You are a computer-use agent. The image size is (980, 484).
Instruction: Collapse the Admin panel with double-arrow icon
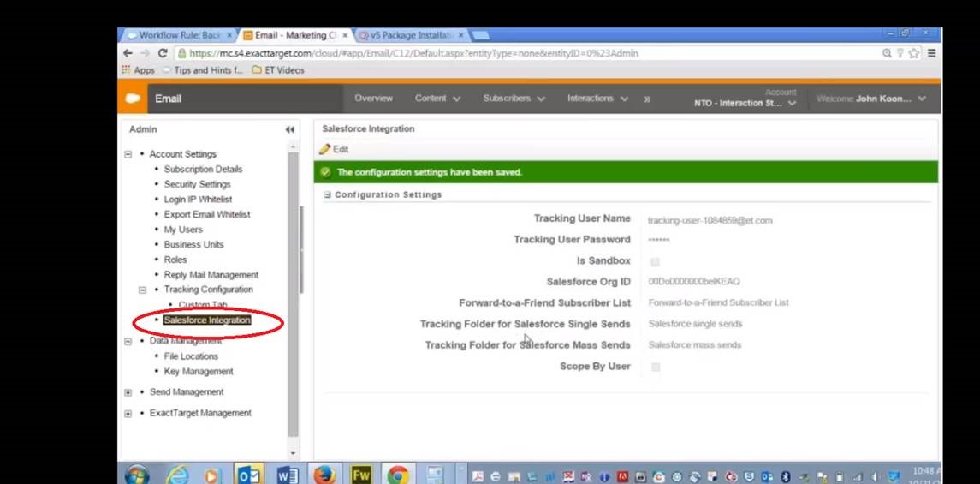(289, 130)
